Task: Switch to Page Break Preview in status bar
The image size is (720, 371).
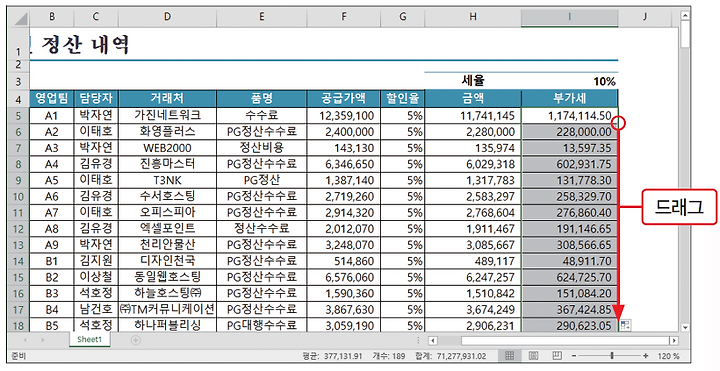Action: (557, 356)
